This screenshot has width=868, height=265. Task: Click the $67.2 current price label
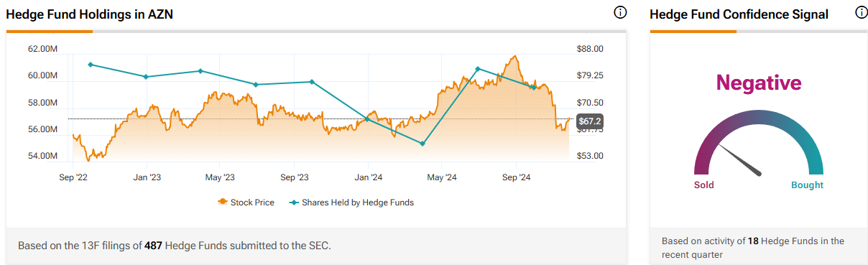pos(589,121)
